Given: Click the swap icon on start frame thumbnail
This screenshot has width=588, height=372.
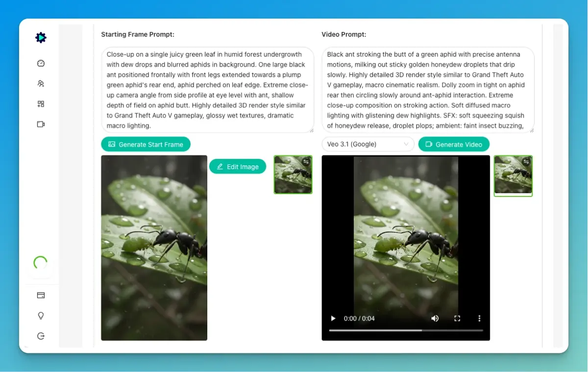Looking at the screenshot, I should (306, 162).
